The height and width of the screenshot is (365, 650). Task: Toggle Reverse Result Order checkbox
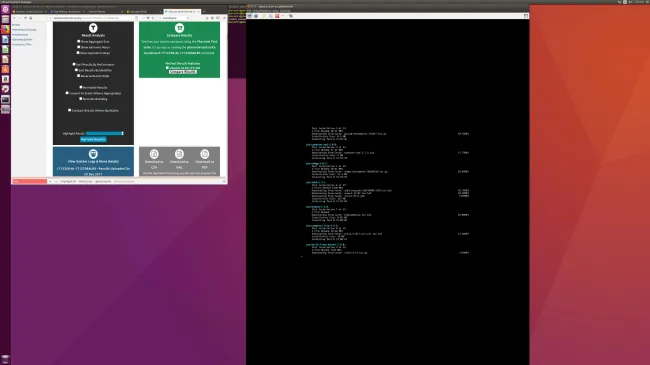coord(79,76)
